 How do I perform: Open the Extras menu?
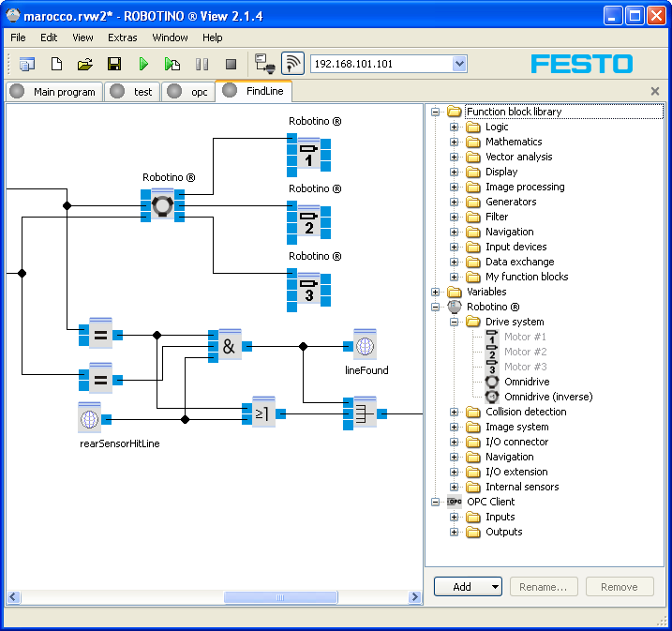[122, 38]
